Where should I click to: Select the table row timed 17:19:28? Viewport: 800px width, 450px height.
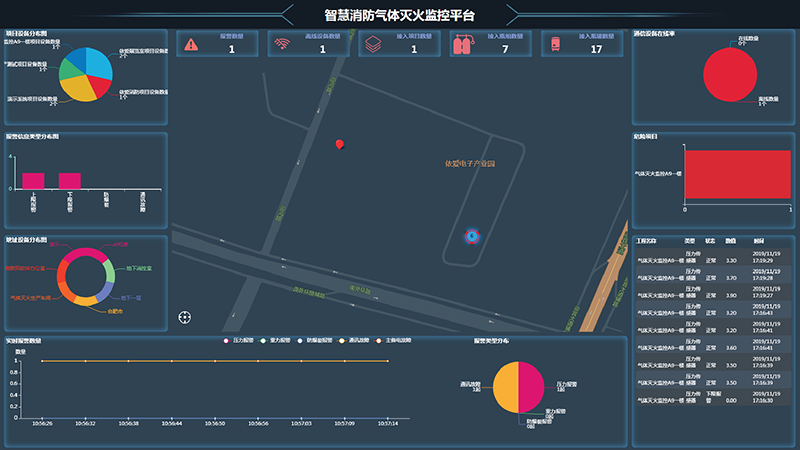[x=713, y=274]
